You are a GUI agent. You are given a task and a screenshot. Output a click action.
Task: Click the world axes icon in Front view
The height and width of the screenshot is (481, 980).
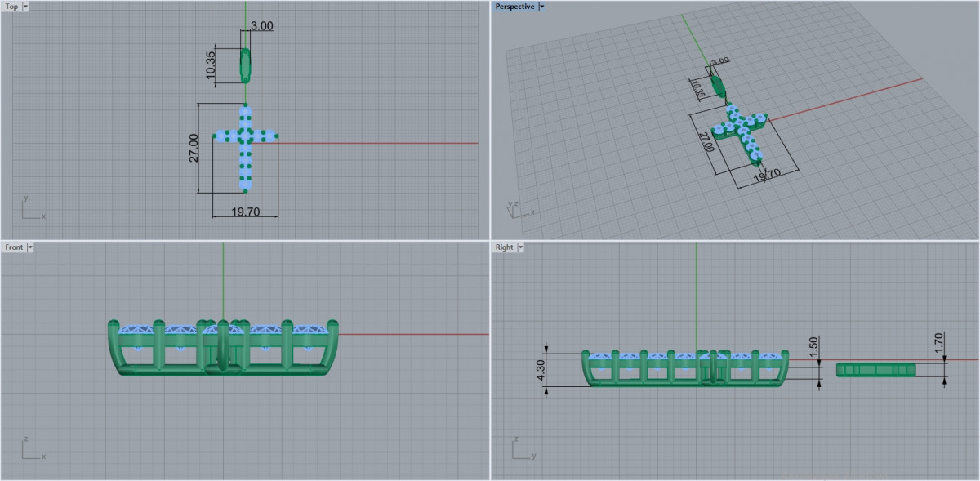[x=30, y=449]
